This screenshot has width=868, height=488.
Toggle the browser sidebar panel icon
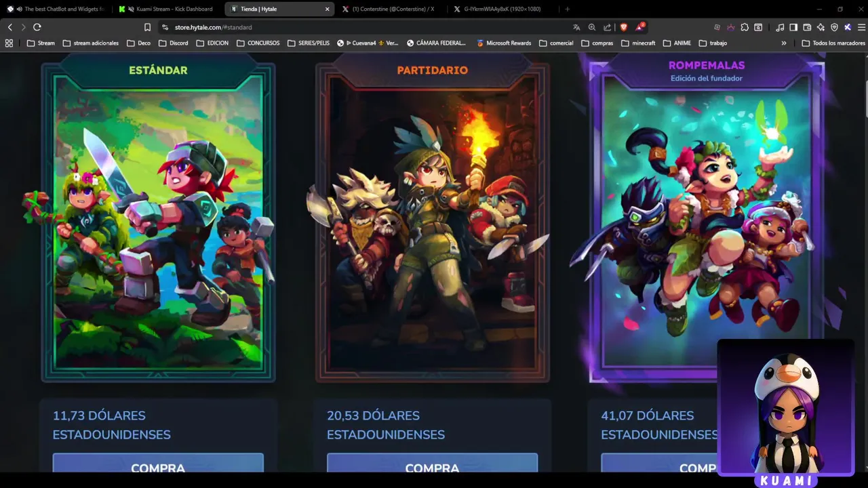(793, 27)
